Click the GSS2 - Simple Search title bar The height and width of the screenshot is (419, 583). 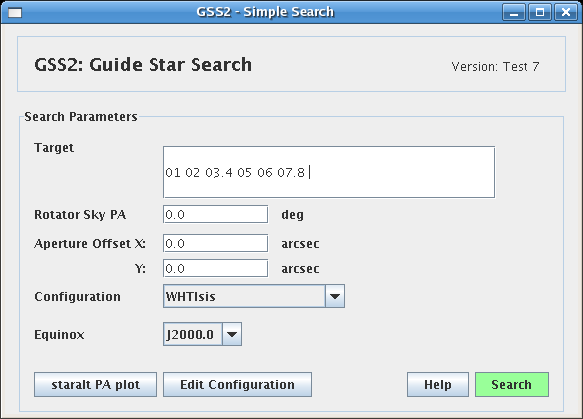coord(265,12)
